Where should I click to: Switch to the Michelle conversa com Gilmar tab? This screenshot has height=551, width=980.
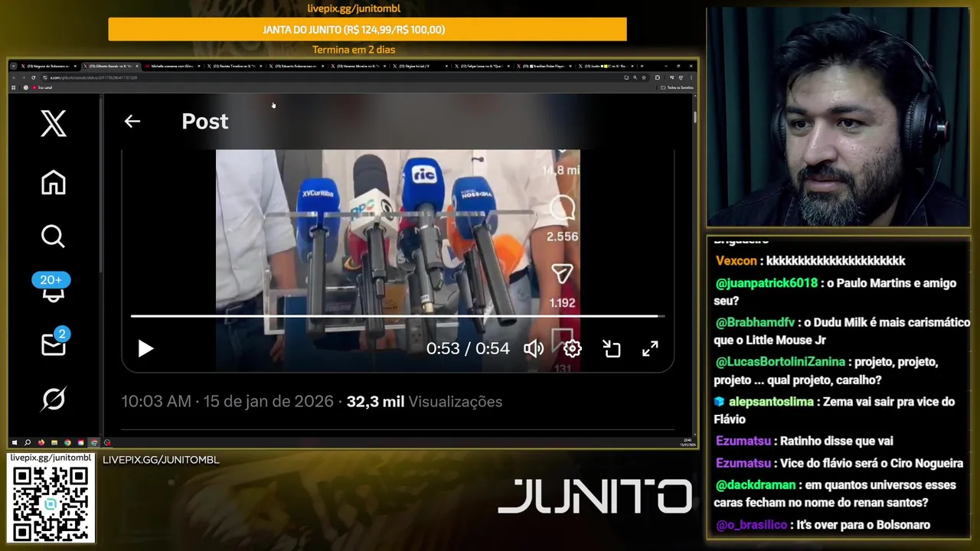point(171,67)
